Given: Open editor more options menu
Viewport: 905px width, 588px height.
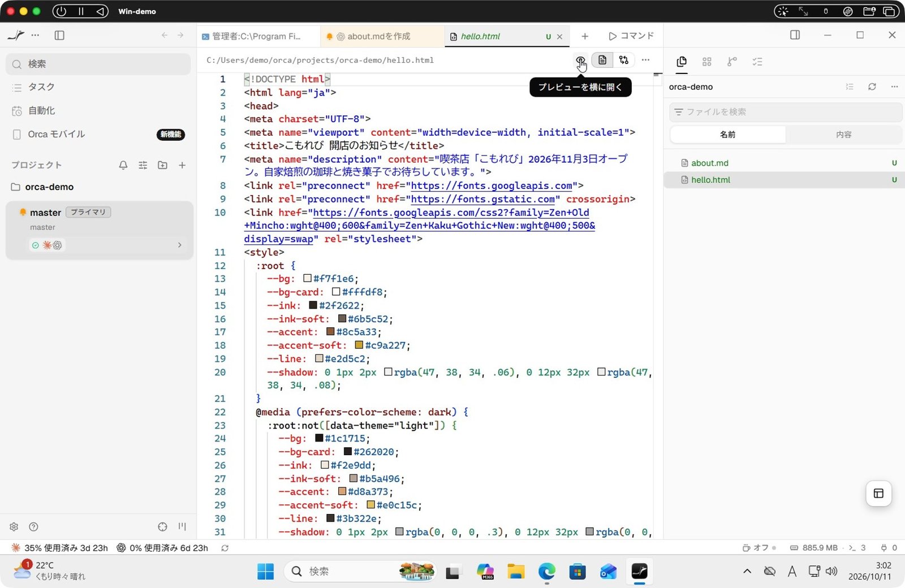Looking at the screenshot, I should click(645, 60).
